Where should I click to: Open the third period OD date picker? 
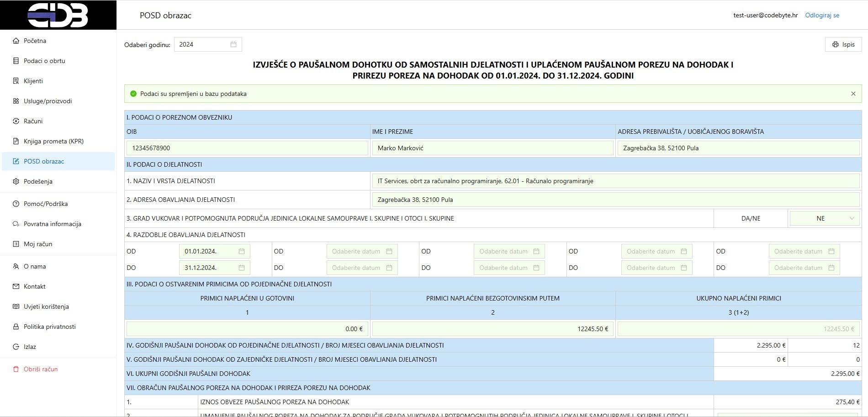click(x=509, y=251)
